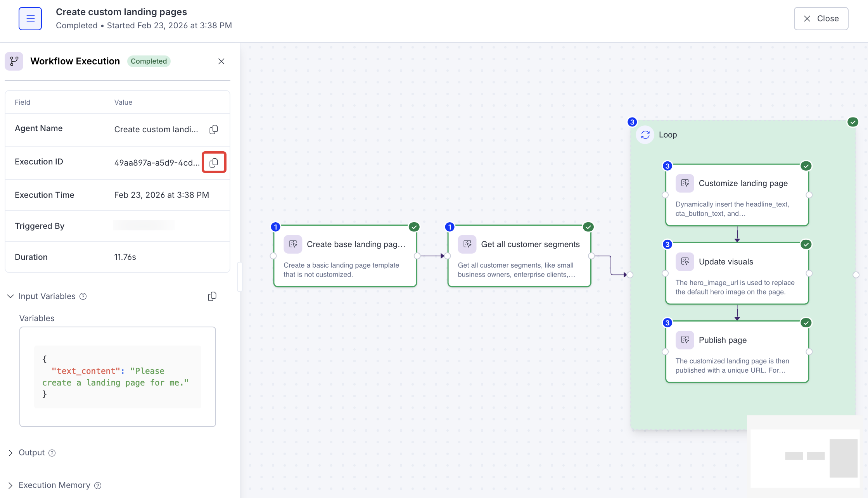Click help icon next to Output
The width and height of the screenshot is (868, 498).
[52, 453]
